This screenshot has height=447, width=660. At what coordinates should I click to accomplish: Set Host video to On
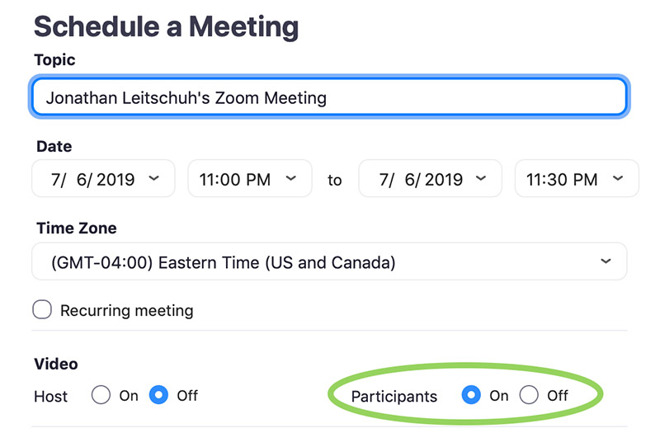(x=101, y=395)
